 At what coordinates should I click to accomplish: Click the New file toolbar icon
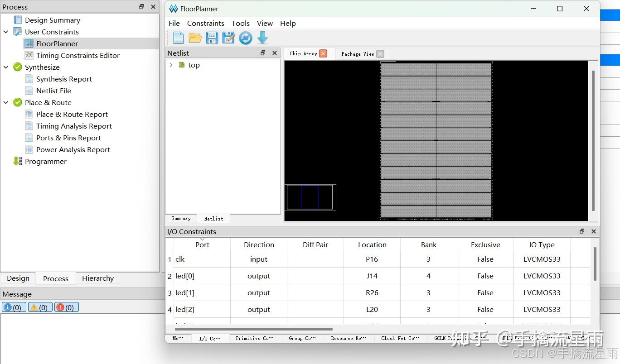click(179, 38)
